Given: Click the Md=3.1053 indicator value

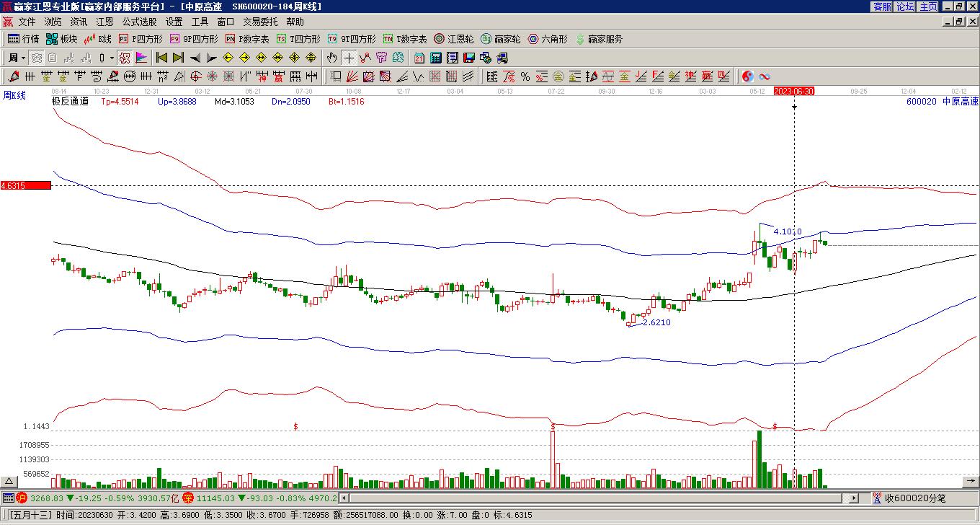Looking at the screenshot, I should tap(234, 102).
